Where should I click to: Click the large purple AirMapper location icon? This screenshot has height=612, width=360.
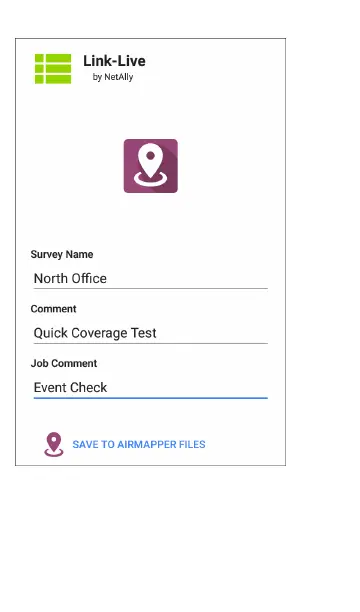151,166
